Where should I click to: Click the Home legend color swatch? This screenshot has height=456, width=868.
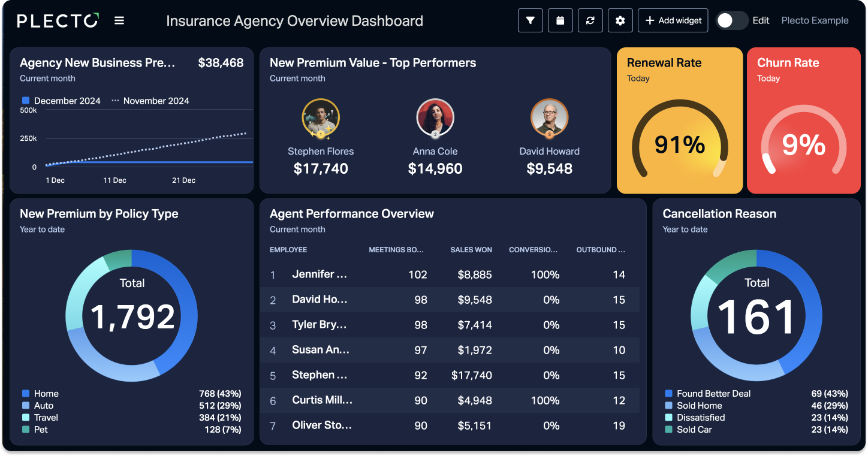pyautogui.click(x=26, y=394)
